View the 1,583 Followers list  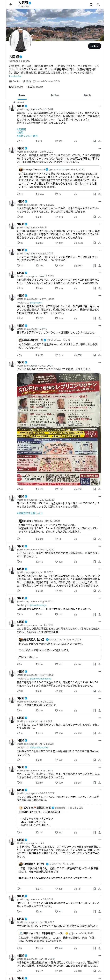click(35, 87)
